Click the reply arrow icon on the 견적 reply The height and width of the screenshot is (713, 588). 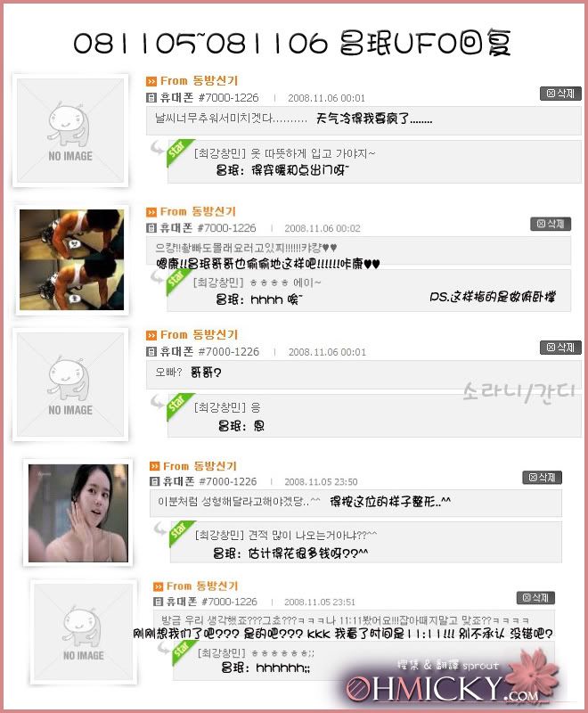(161, 529)
